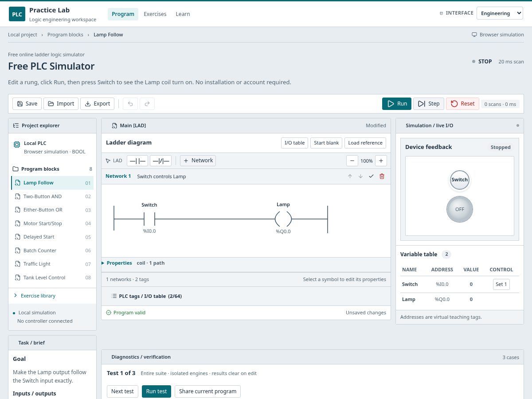Select the Switch contact symbol on the rung
This screenshot has width=532, height=399.
[149, 219]
